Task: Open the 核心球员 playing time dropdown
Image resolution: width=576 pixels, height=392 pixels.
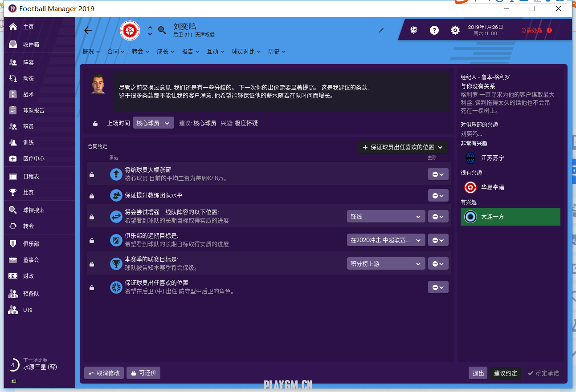Action: pos(153,123)
